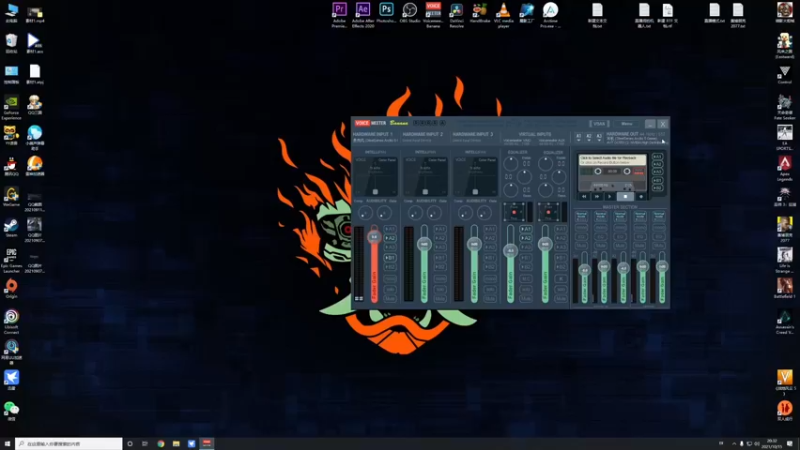Click the Voicemeeter taskbar icon
Image resolution: width=800 pixels, height=450 pixels.
(207, 443)
